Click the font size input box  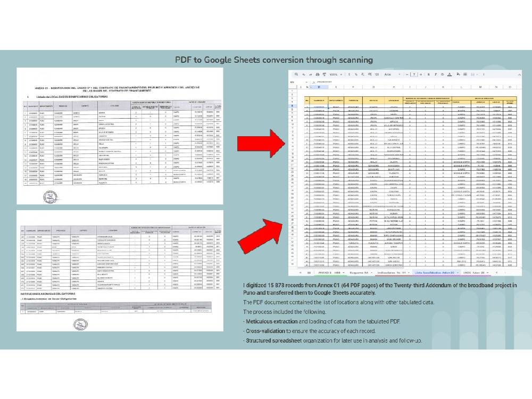pos(414,74)
